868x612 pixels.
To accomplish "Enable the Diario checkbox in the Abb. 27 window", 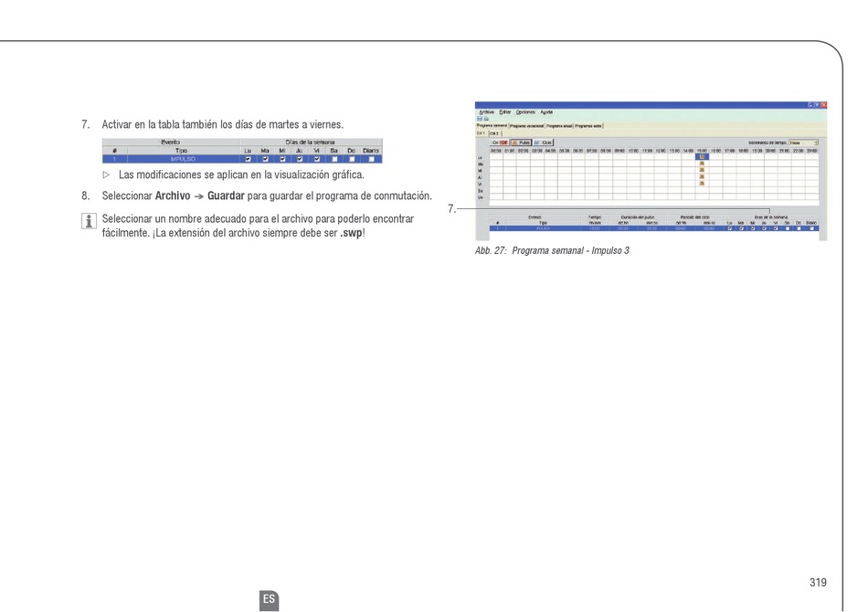I will tap(811, 228).
